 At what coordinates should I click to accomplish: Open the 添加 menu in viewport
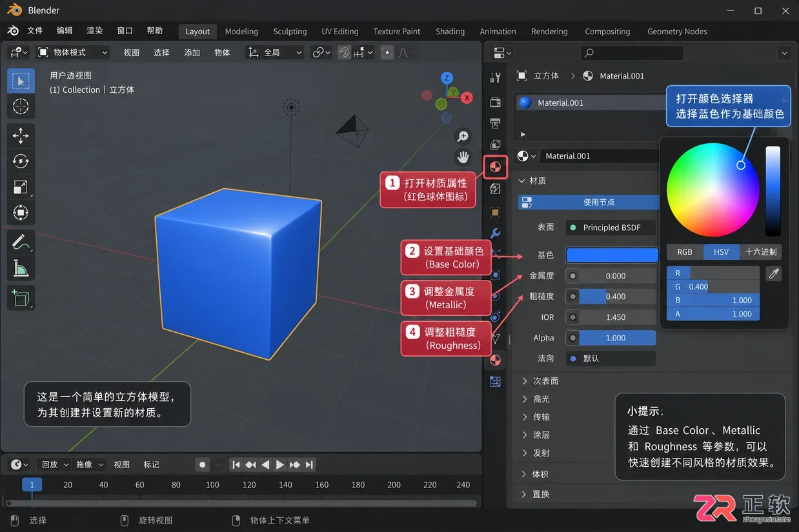pos(192,52)
